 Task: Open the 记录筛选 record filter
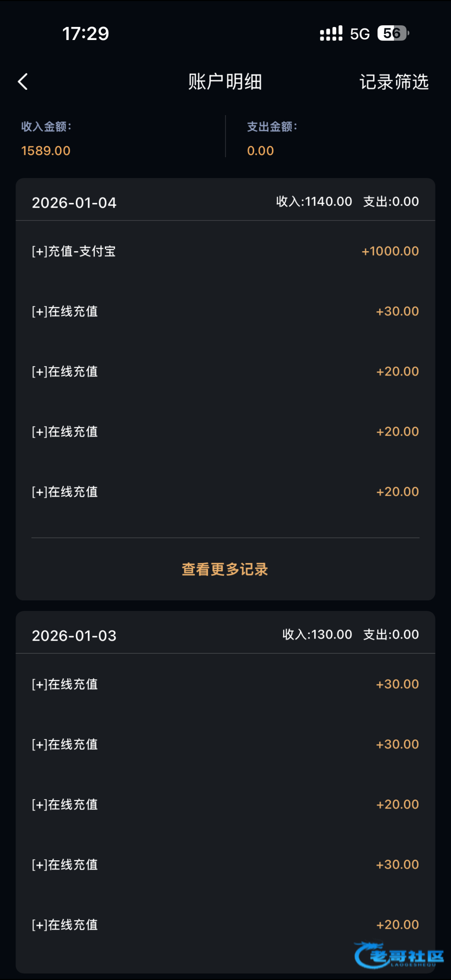click(x=394, y=82)
